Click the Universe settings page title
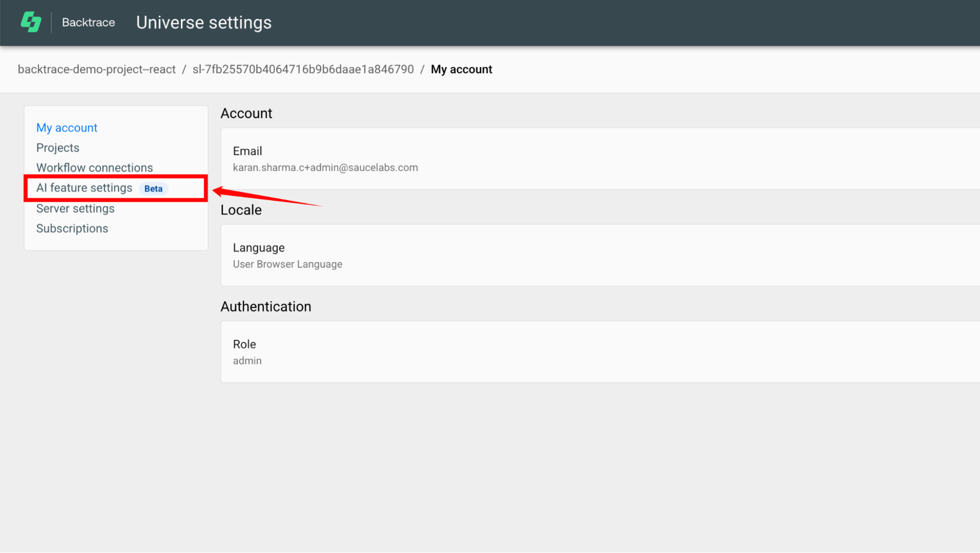Image resolution: width=980 pixels, height=553 pixels. tap(204, 23)
